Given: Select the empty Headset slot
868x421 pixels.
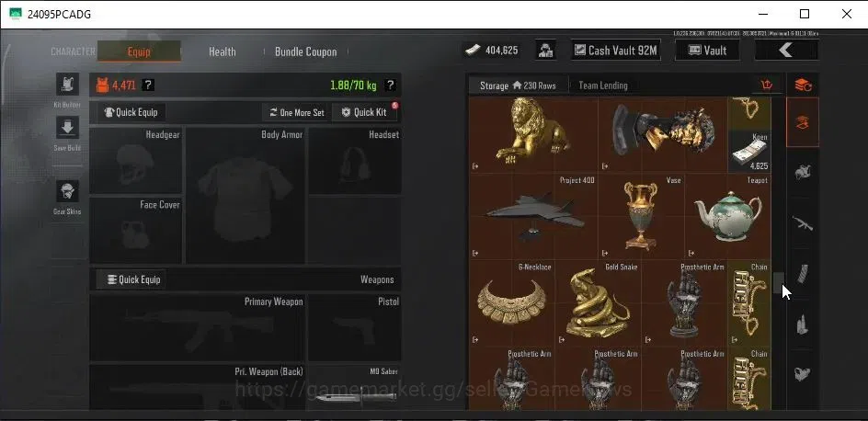Looking at the screenshot, I should point(354,161).
